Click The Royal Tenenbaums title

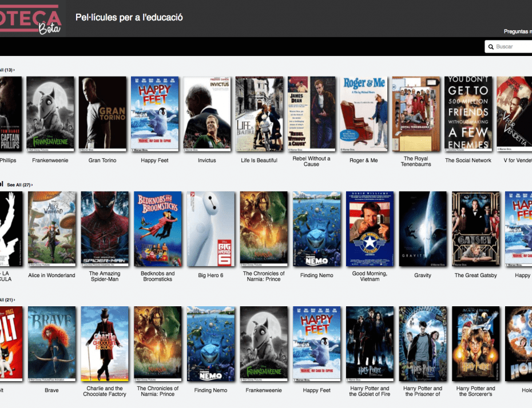[x=416, y=161]
